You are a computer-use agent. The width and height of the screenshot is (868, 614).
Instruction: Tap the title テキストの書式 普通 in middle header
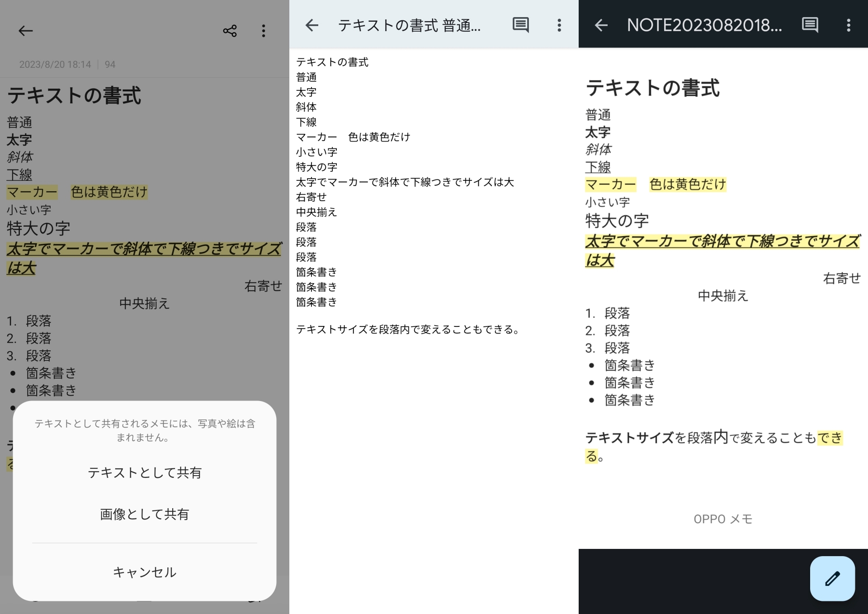coord(409,25)
